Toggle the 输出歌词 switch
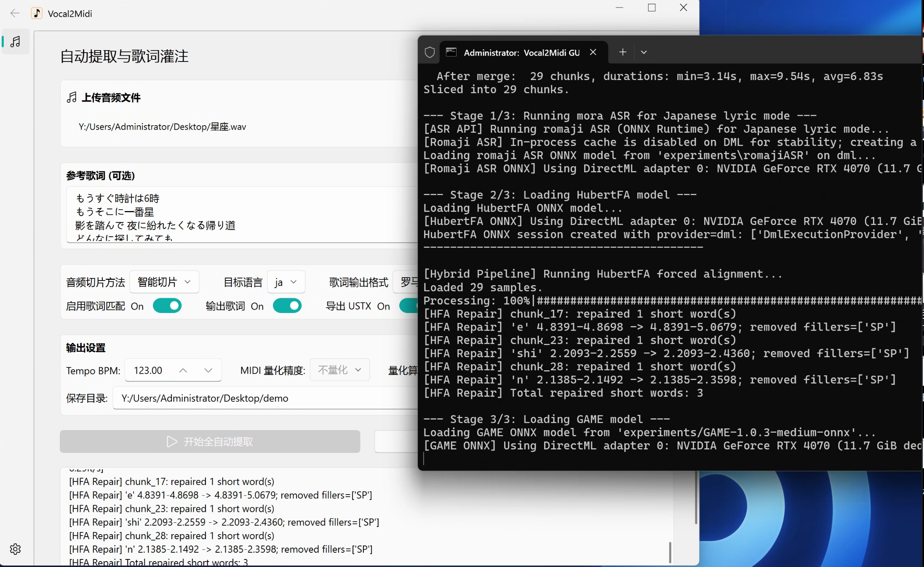Screen dimensions: 924x567 [x=287, y=306]
